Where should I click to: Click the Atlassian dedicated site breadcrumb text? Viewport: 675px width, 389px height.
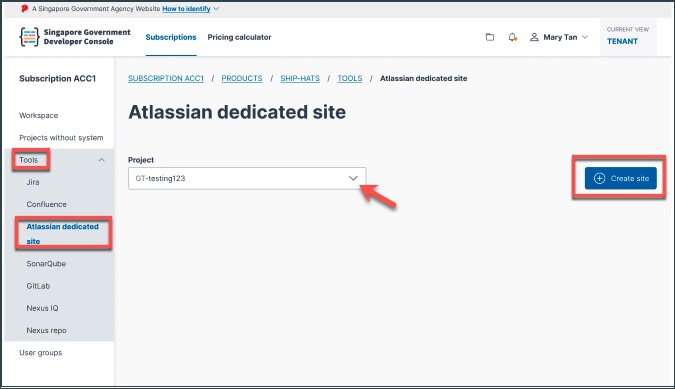pos(424,78)
